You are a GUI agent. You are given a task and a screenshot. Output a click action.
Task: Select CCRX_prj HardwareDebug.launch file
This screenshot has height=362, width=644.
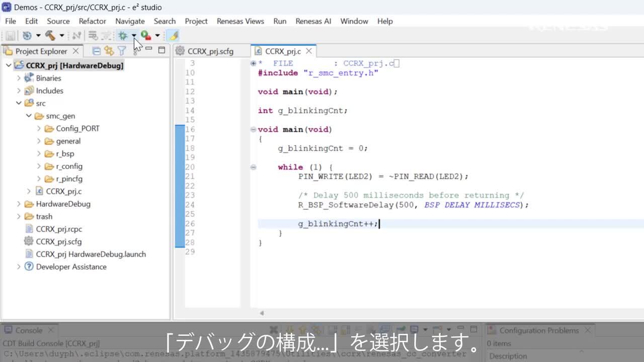(x=91, y=254)
